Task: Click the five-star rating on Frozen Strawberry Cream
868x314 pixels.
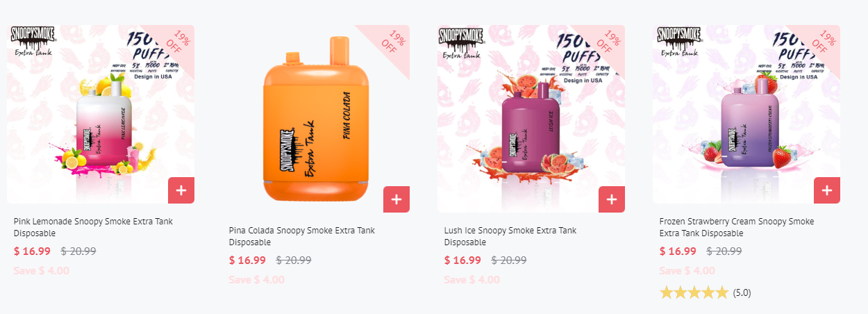Action: [694, 292]
